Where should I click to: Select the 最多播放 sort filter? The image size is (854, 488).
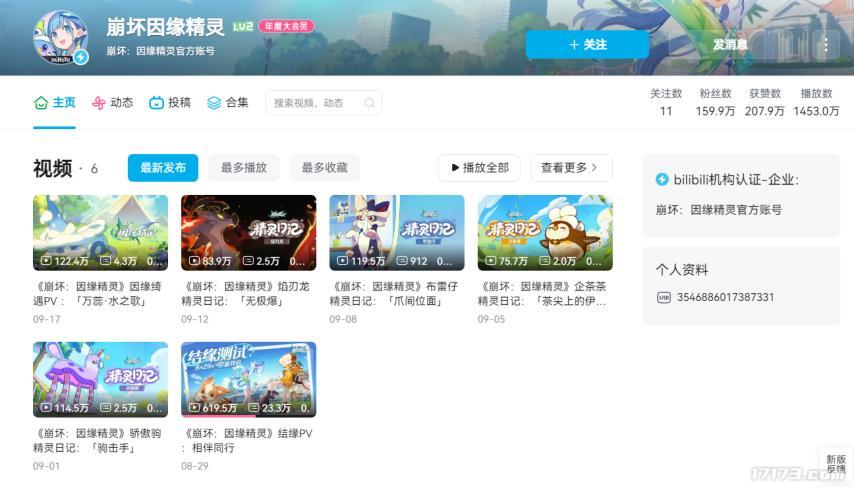tap(243, 168)
